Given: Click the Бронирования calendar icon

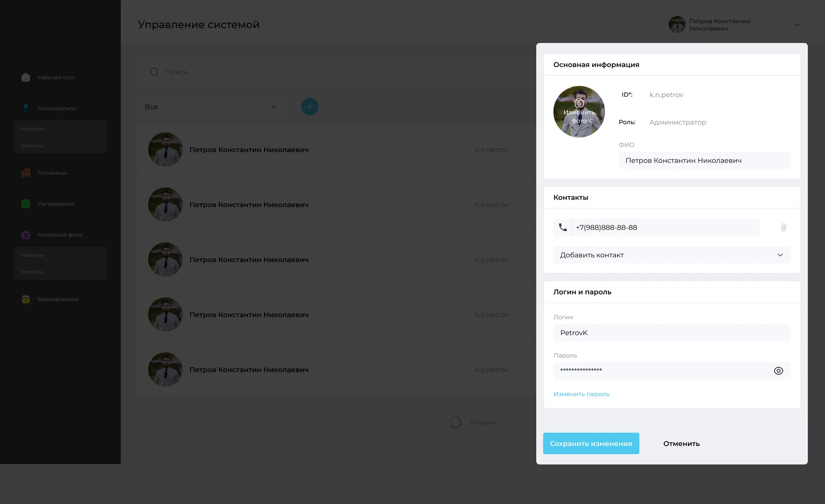Looking at the screenshot, I should click(26, 299).
